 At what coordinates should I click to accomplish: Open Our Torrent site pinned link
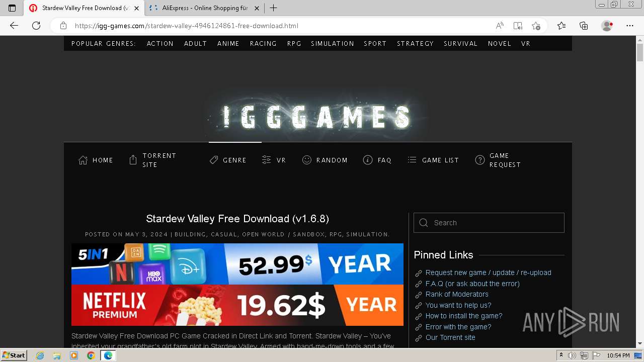tap(450, 337)
